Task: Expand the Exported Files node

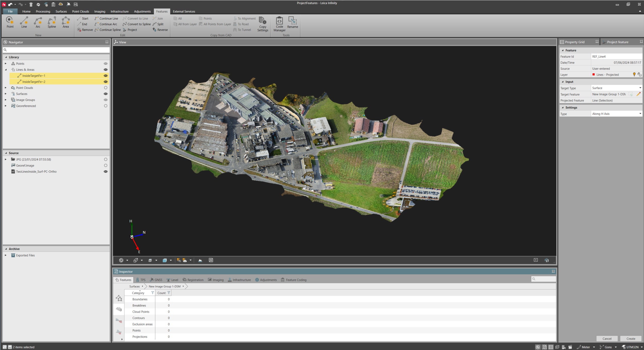Action: (6, 255)
